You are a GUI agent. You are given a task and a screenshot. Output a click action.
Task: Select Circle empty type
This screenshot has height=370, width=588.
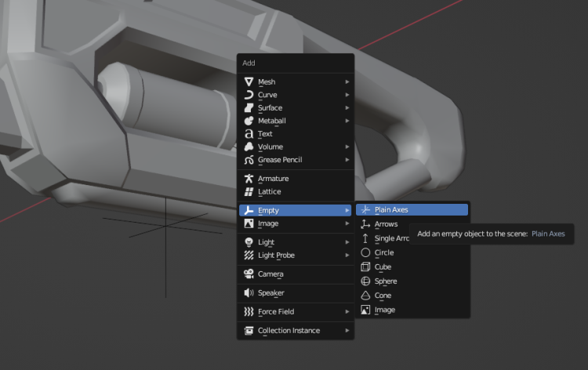[383, 253]
